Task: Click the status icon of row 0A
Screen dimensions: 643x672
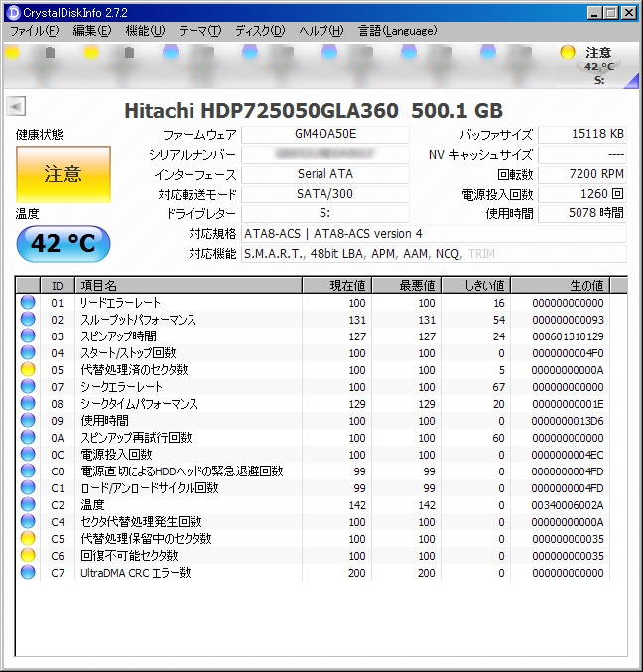Action: (x=28, y=437)
